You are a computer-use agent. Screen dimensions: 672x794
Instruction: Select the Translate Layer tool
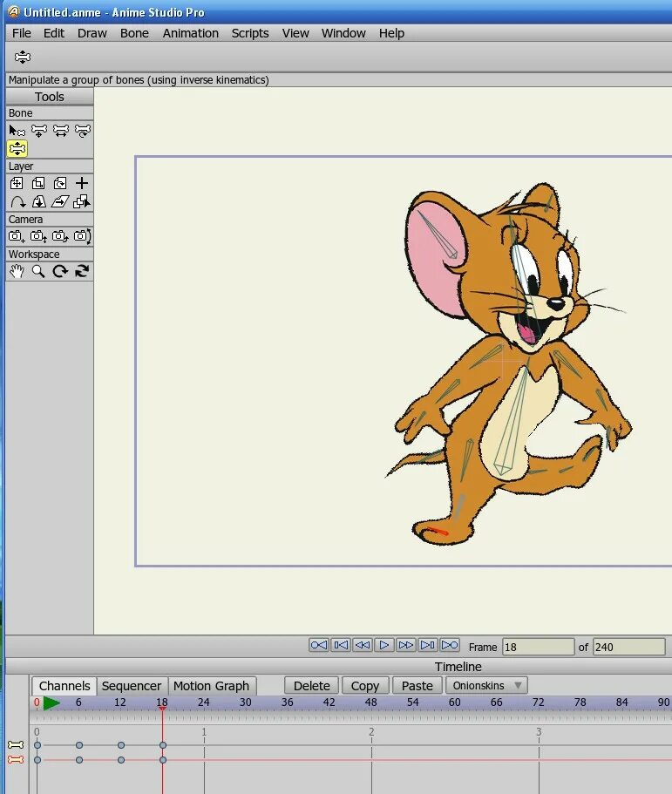pyautogui.click(x=17, y=183)
